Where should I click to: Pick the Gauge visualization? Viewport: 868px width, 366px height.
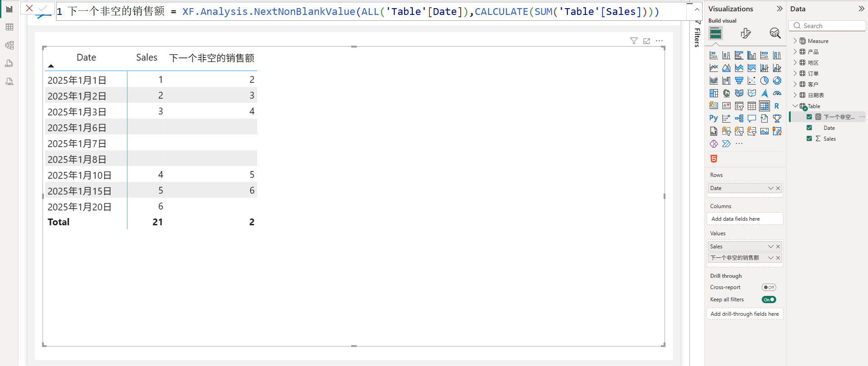(777, 93)
